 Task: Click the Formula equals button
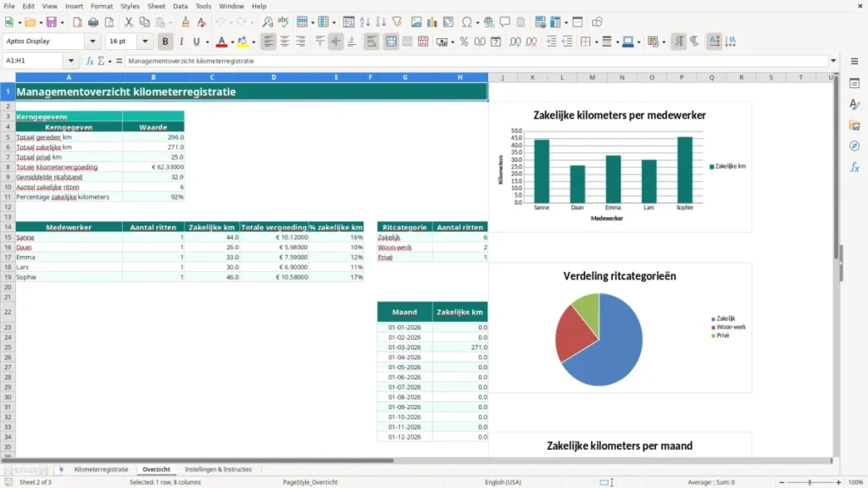click(x=119, y=61)
